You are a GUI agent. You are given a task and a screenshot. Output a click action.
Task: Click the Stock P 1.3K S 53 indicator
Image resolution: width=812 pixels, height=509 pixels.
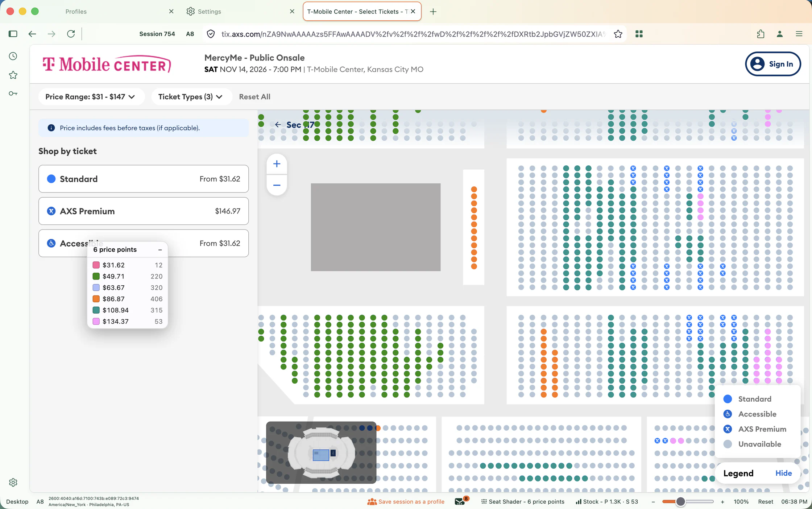click(x=607, y=502)
